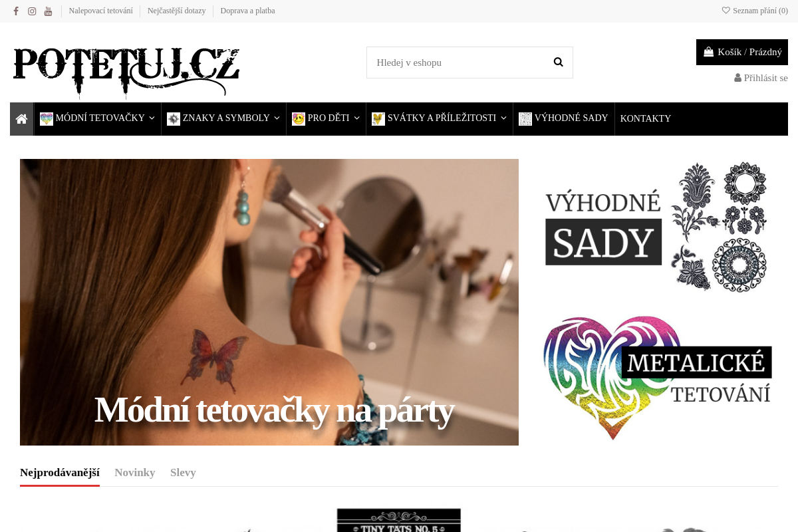Click the user icon beside Přihlásit se
The image size is (798, 532).
click(737, 78)
